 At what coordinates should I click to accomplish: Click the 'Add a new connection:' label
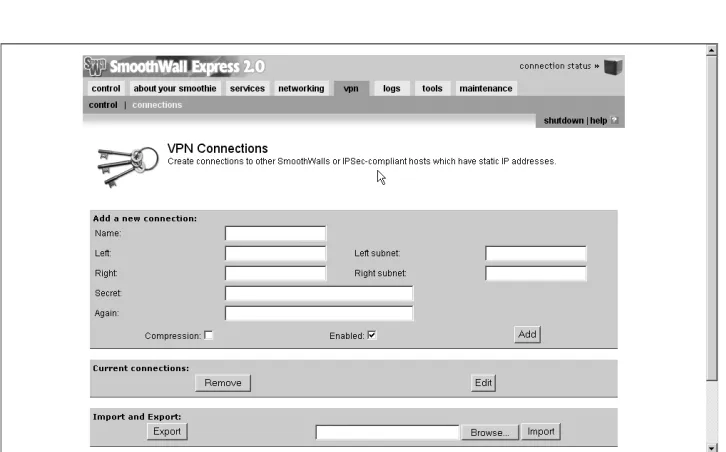pos(145,219)
